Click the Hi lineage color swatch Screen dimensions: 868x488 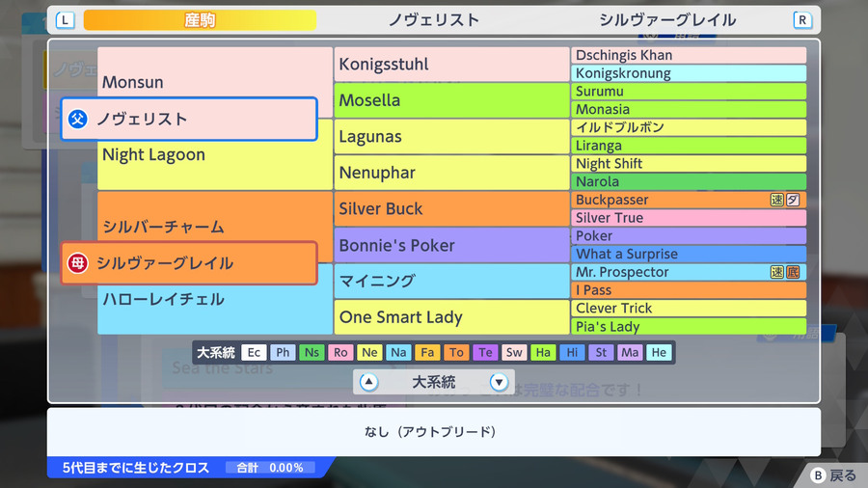(572, 352)
